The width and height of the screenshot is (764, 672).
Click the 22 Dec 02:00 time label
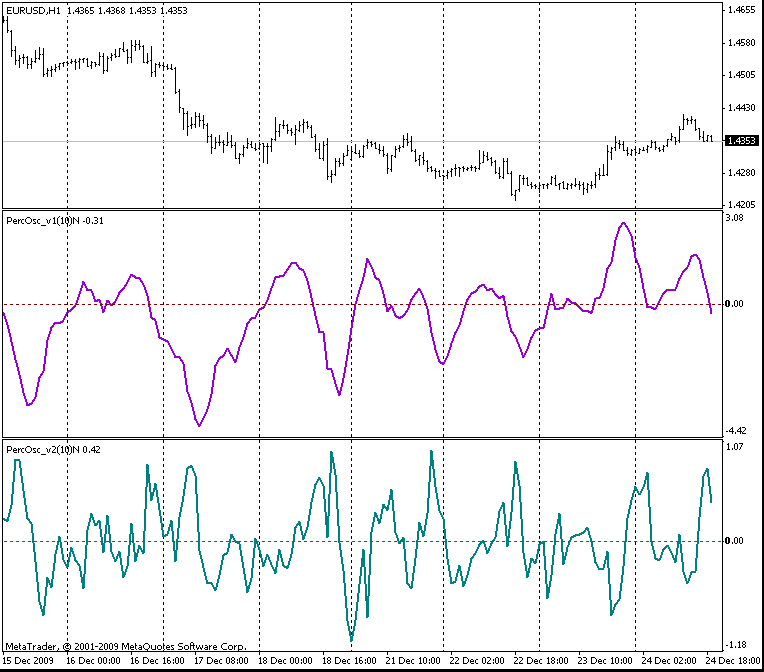coord(477,661)
